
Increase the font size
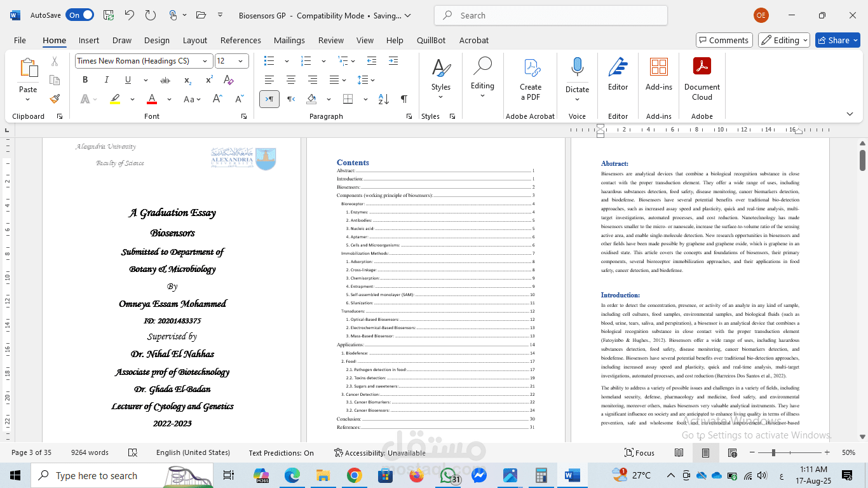[217, 99]
